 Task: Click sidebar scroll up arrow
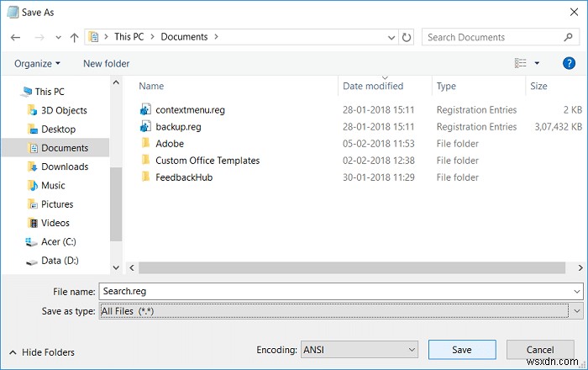pos(116,82)
